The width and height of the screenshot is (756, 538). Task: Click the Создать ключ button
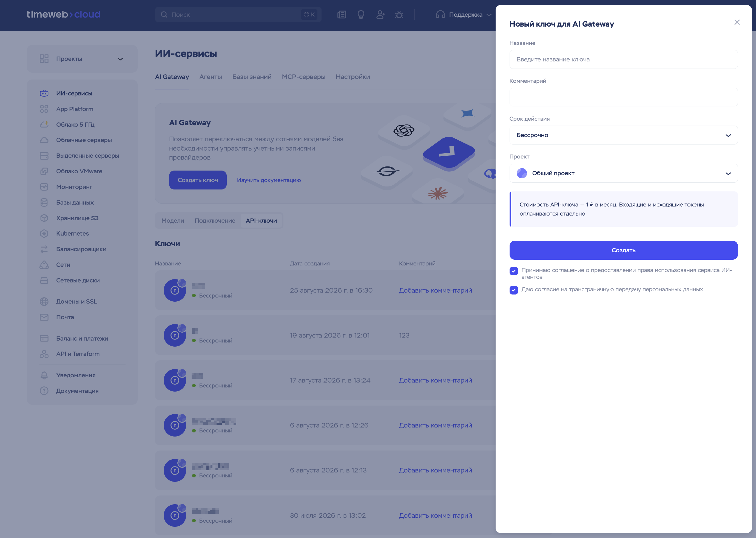(x=198, y=180)
